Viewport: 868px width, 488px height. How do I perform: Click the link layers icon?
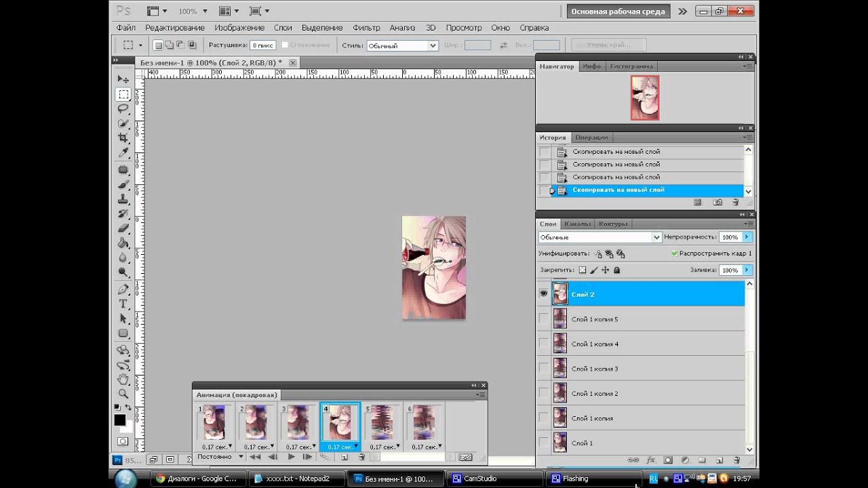point(633,460)
